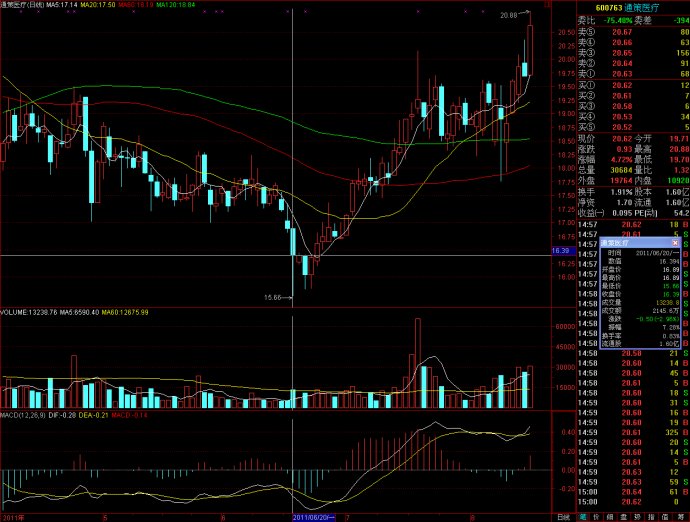
Task: Click the MA20:17.50 indicator label
Action: click(98, 5)
